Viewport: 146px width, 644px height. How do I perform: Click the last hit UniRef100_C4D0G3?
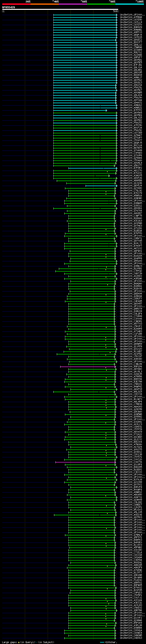click(x=131, y=638)
